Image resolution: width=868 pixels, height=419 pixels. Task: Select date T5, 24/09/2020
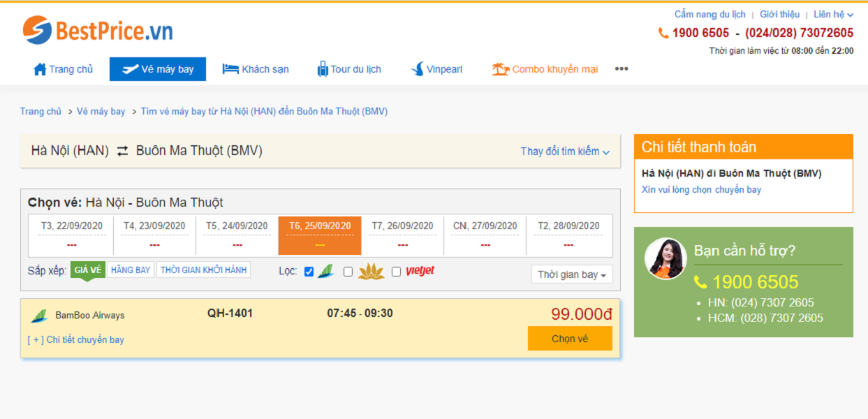click(x=237, y=235)
